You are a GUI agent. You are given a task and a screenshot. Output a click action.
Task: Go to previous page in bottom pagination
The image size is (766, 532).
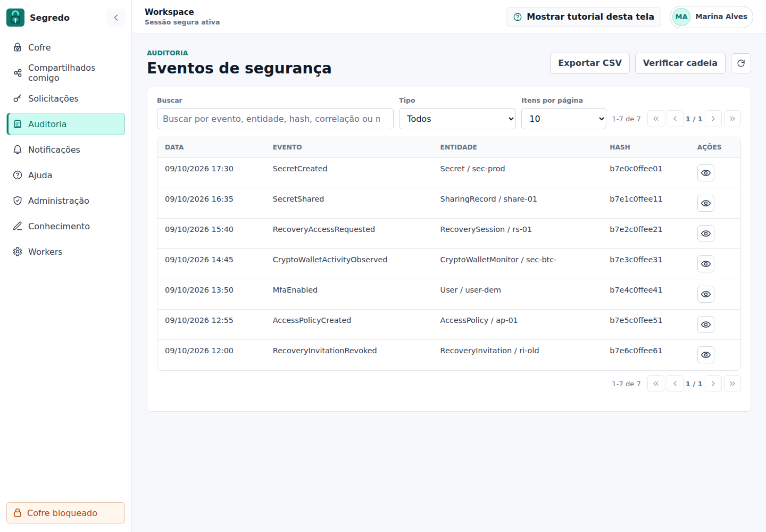click(x=675, y=384)
